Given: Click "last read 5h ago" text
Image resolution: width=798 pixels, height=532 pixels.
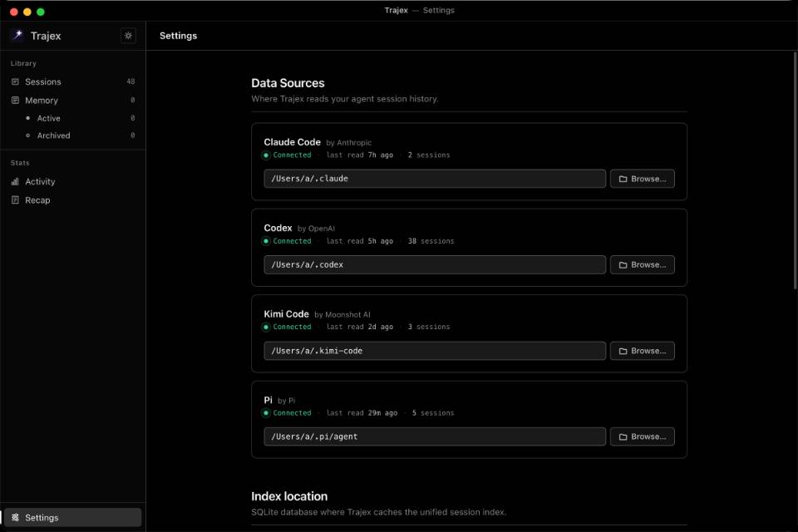Looking at the screenshot, I should (x=360, y=241).
